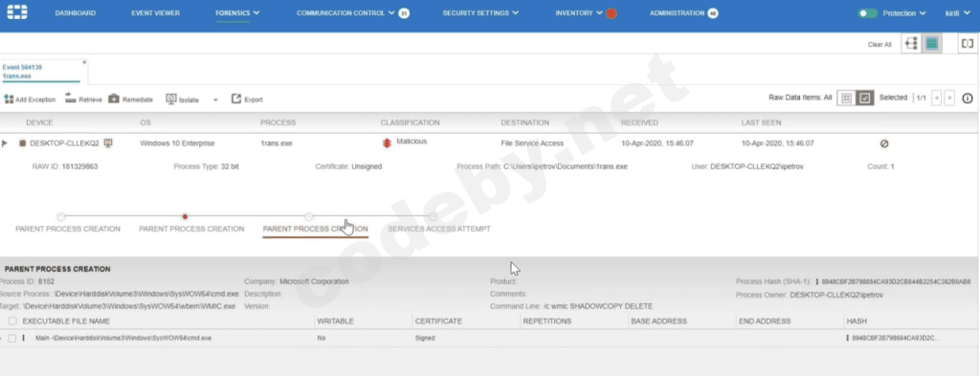Click the blocked circle icon in the event row
The image size is (980, 376).
click(x=884, y=143)
